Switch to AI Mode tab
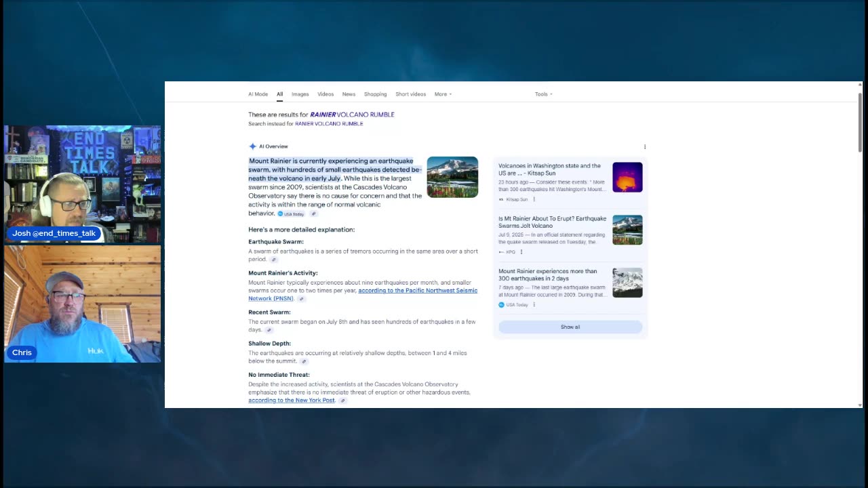Viewport: 868px width, 488px height. (258, 94)
